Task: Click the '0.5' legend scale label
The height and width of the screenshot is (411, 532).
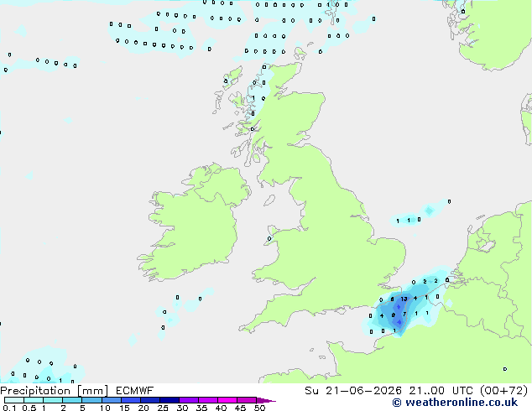Action: (x=29, y=408)
